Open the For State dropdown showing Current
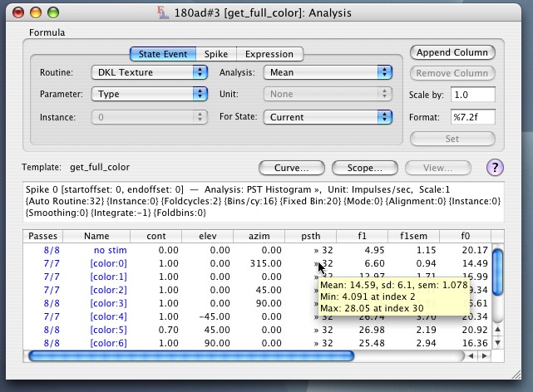The height and width of the screenshot is (392, 533). 327,117
